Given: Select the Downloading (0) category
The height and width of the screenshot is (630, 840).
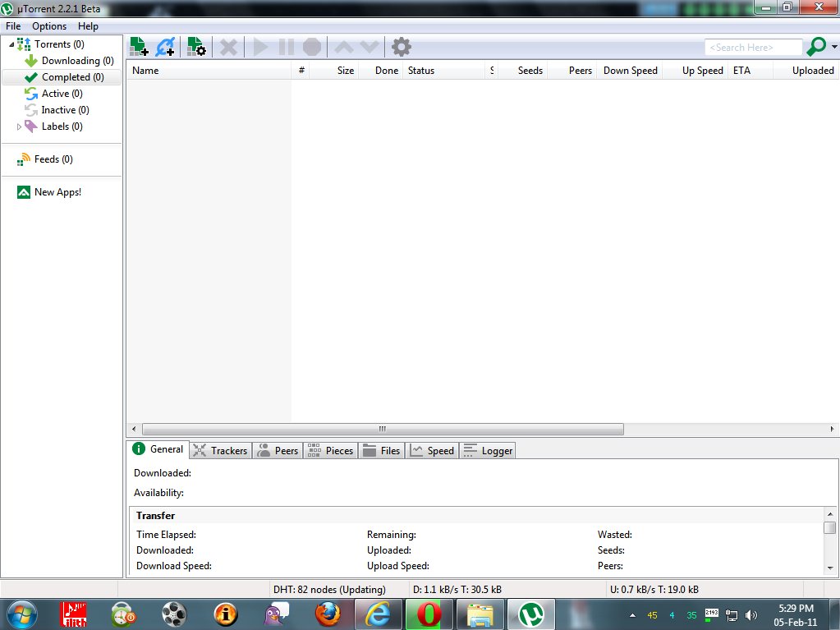Looking at the screenshot, I should coord(69,61).
